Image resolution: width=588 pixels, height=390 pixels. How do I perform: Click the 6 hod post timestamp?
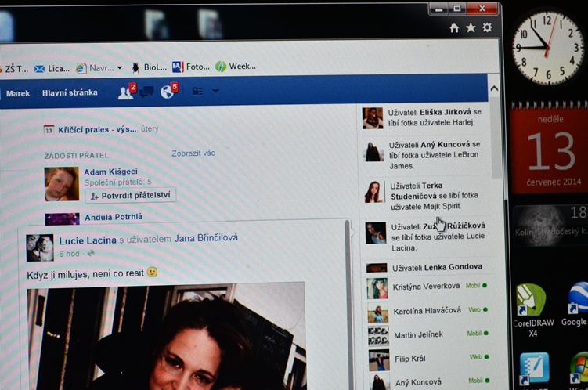coord(70,254)
